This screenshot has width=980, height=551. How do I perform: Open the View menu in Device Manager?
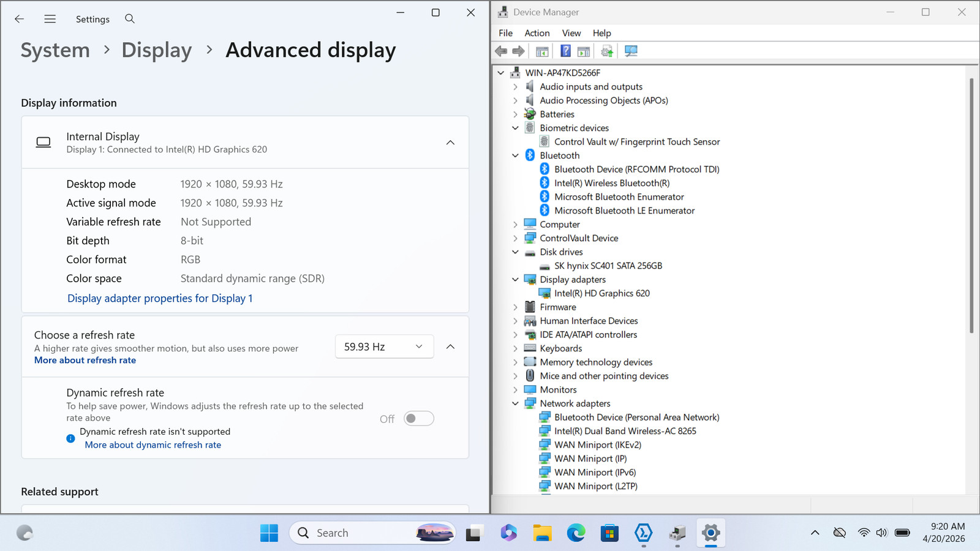[571, 33]
